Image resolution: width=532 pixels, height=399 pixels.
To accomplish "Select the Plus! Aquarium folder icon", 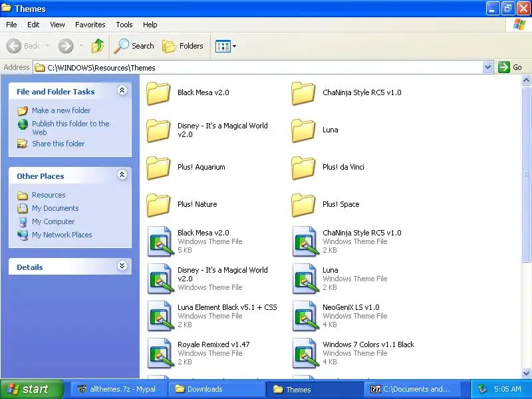I will (158, 168).
